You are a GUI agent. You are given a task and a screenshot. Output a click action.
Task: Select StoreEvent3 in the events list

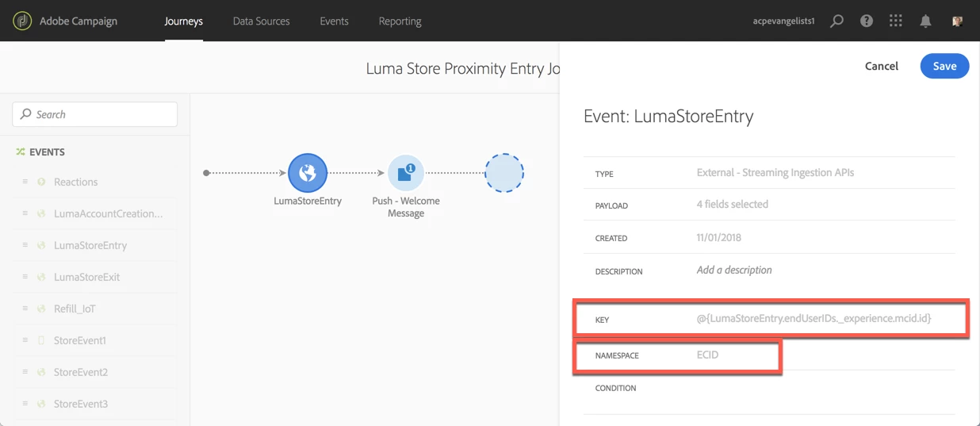(x=81, y=404)
